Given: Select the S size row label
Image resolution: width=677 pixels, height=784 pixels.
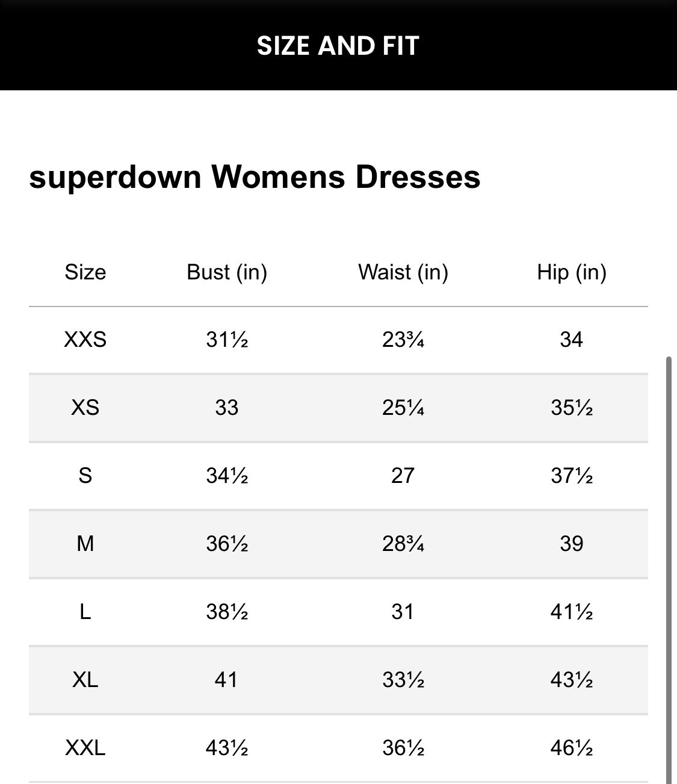Looking at the screenshot, I should pyautogui.click(x=85, y=476).
